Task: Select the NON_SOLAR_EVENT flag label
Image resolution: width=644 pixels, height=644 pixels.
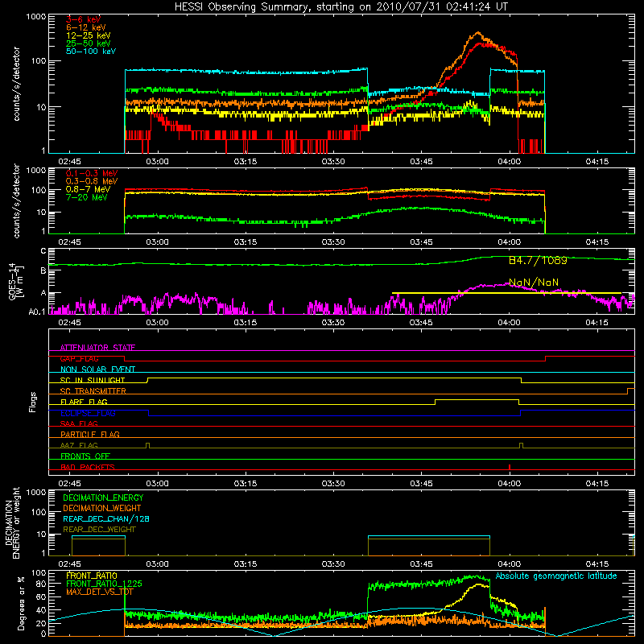Action: 97,369
